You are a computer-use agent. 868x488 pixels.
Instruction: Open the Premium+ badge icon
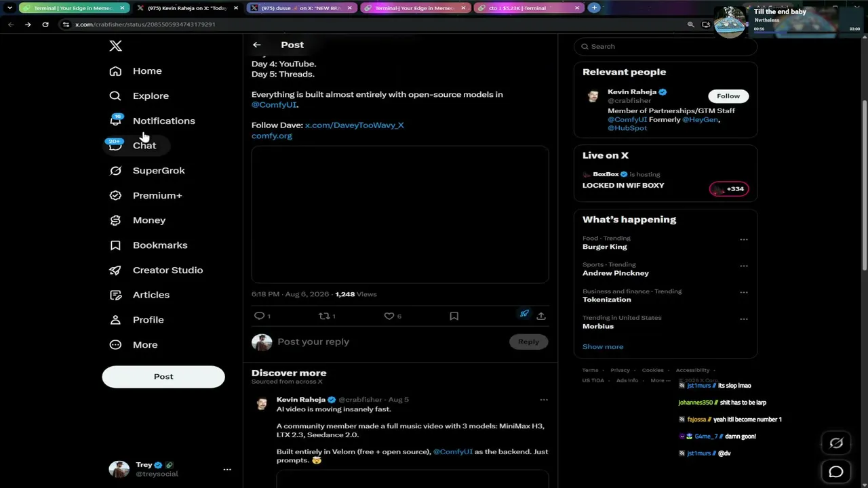pyautogui.click(x=115, y=196)
